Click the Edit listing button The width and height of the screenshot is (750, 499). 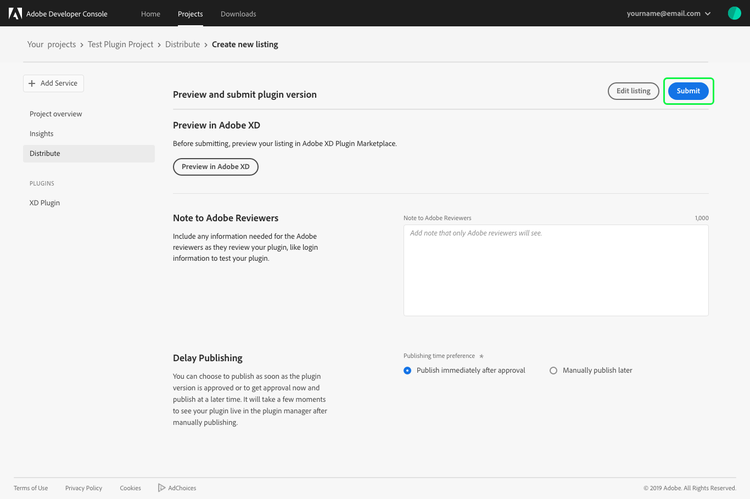(633, 91)
